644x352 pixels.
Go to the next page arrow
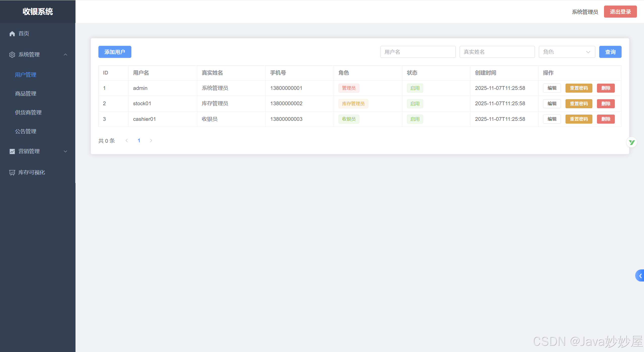pos(151,141)
